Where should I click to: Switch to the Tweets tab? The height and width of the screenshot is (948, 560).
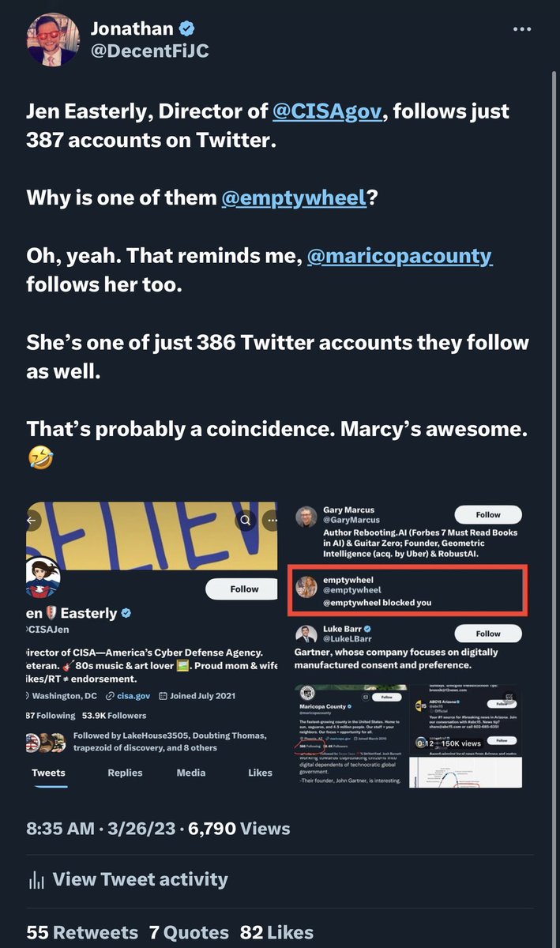pyautogui.click(x=49, y=773)
